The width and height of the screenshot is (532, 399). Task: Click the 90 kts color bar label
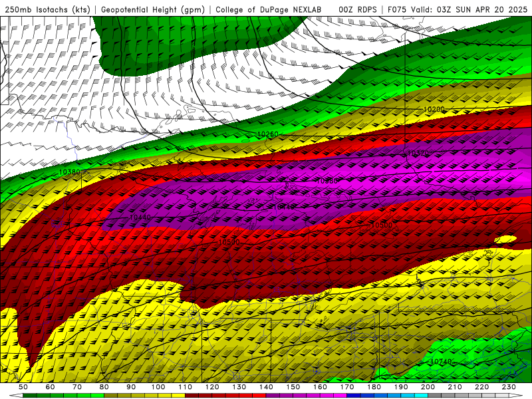coord(131,387)
